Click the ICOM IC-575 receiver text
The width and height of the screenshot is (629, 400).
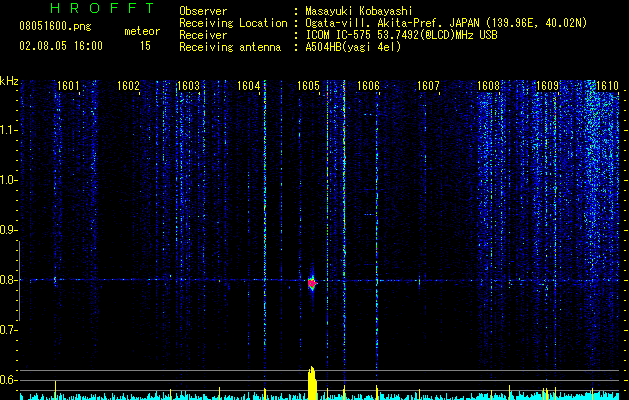click(x=401, y=35)
